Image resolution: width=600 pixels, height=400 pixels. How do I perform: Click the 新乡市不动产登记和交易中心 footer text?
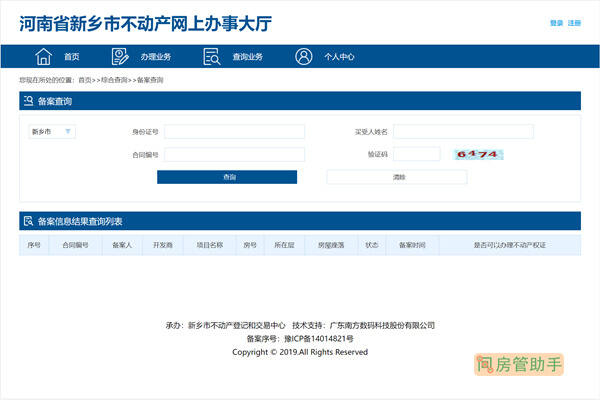[x=236, y=325]
